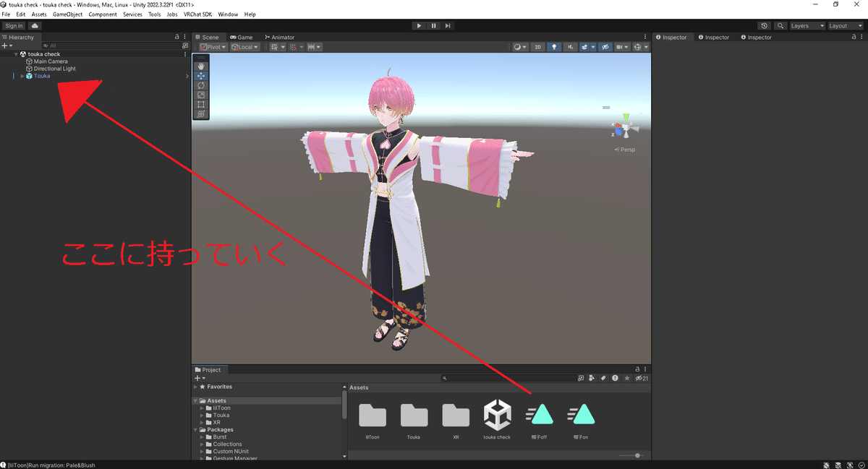This screenshot has width=868, height=469.
Task: Select the Scale tool
Action: point(200,95)
